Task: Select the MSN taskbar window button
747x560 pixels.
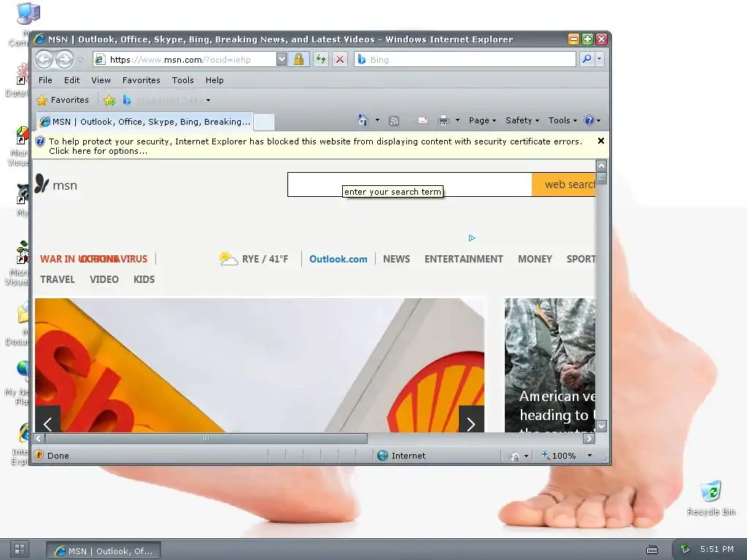Action: coord(104,551)
